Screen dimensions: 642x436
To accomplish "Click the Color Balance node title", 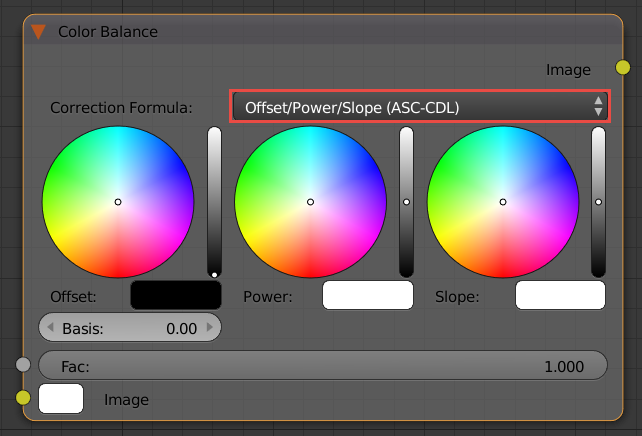I will (108, 32).
